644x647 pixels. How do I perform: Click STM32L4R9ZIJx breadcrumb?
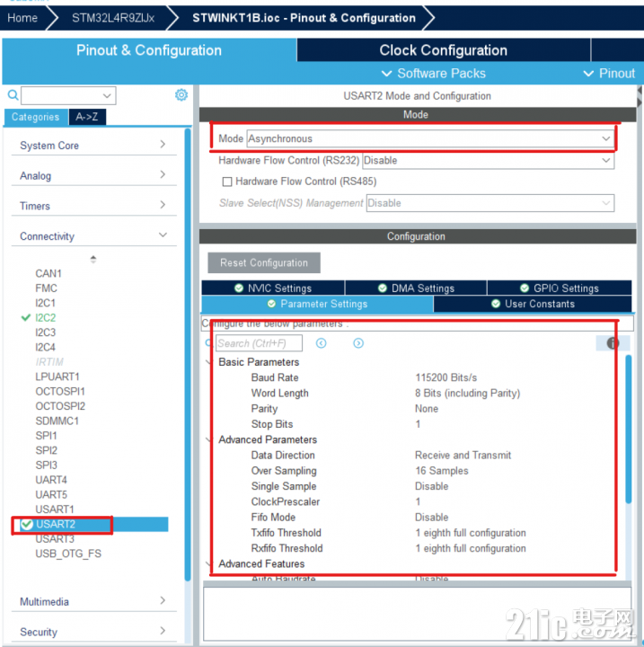113,18
